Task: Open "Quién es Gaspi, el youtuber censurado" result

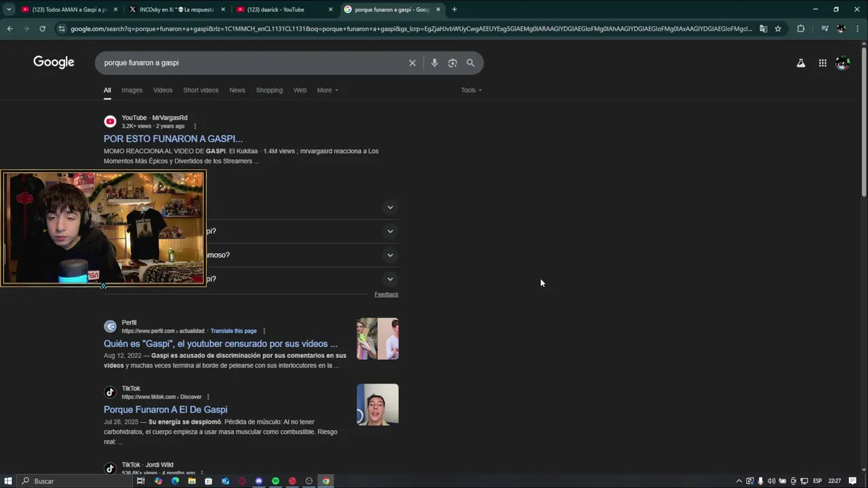Action: pos(220,344)
